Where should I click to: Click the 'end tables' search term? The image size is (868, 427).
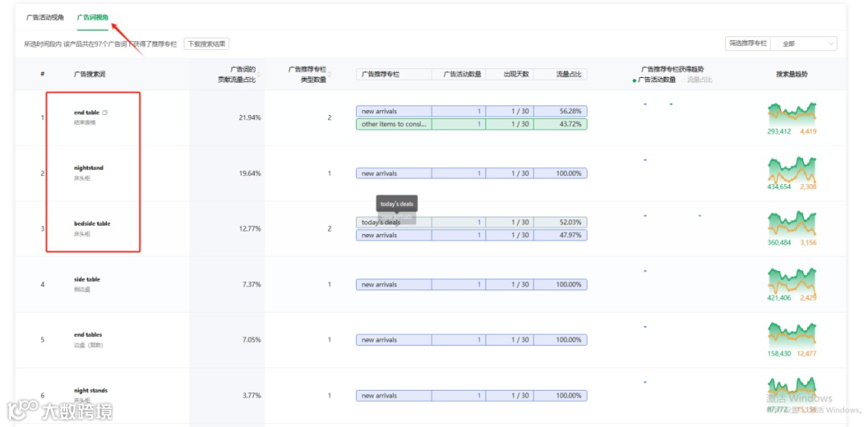tap(88, 335)
